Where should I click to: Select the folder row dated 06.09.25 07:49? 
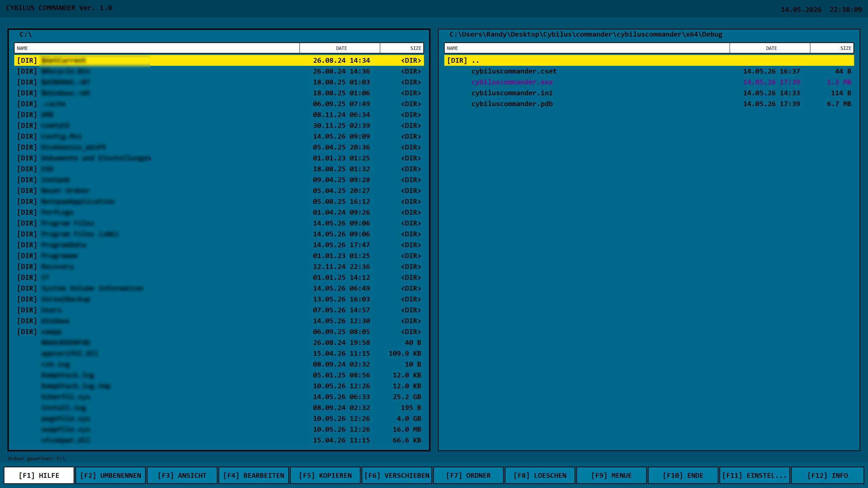coord(219,104)
